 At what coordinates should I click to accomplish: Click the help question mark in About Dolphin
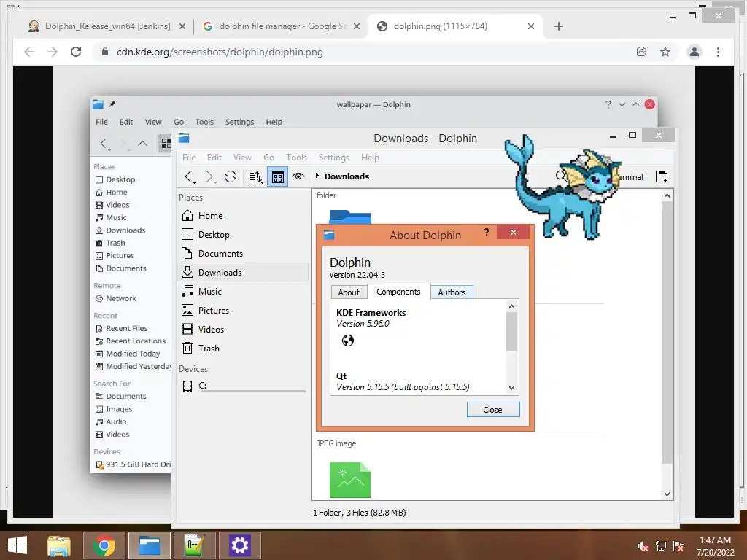pos(487,232)
